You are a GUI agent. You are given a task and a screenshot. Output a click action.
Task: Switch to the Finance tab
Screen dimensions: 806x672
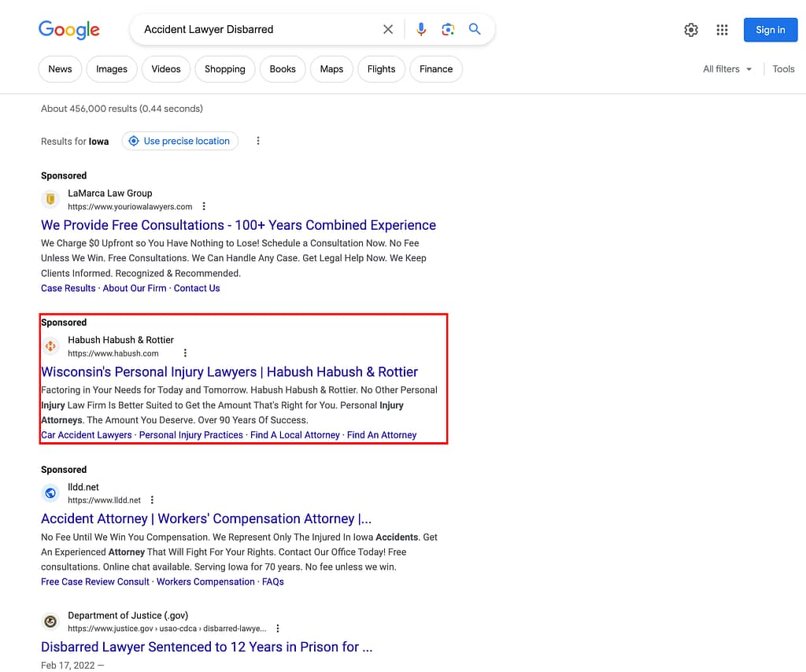pos(436,68)
